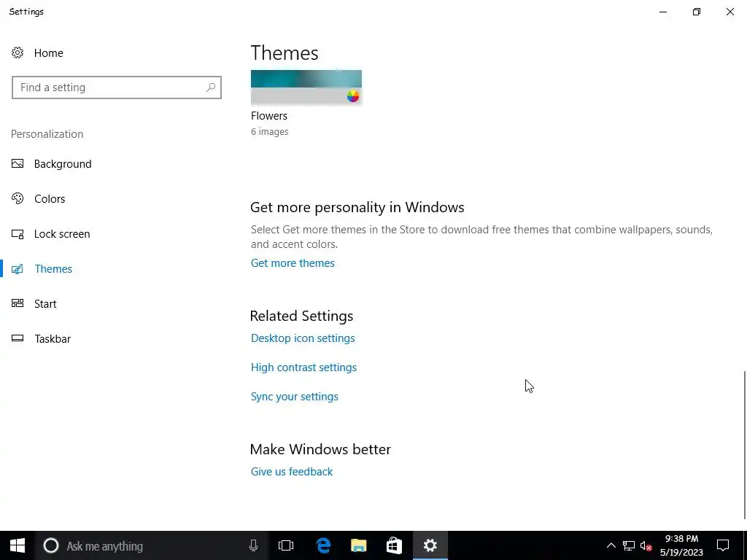This screenshot has height=560, width=747.
Task: Restore down the Settings window
Action: pyautogui.click(x=697, y=12)
